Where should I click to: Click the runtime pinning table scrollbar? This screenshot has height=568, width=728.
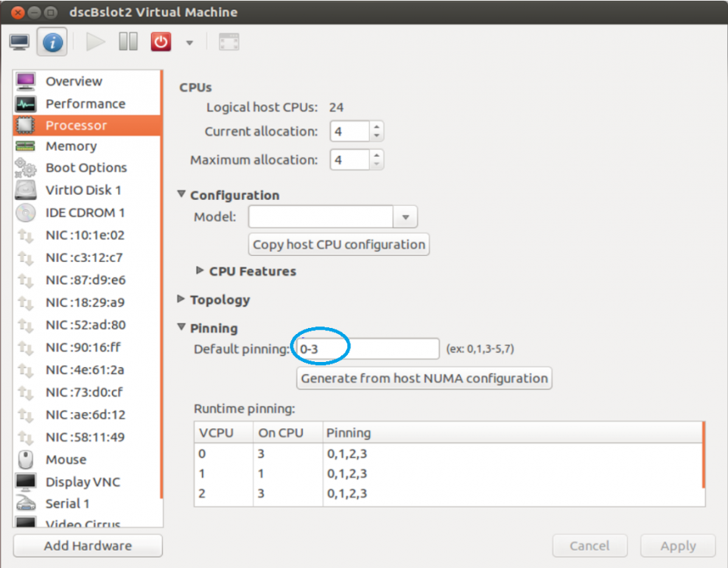(704, 454)
